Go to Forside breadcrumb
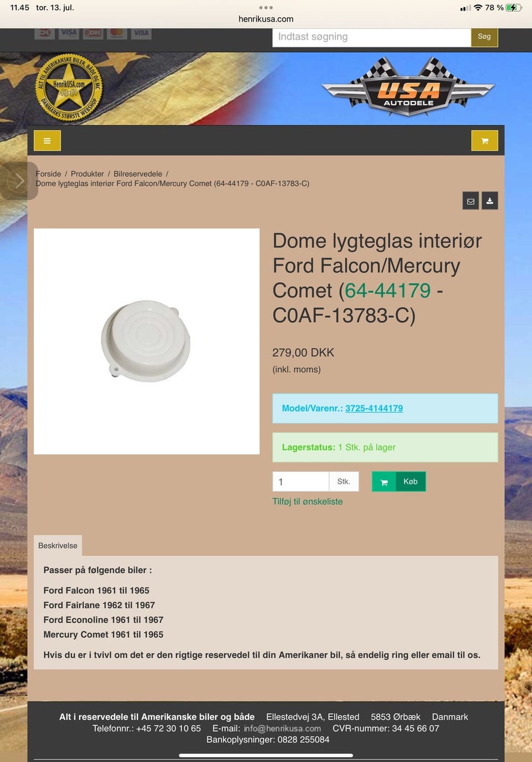The height and width of the screenshot is (762, 532). click(48, 174)
